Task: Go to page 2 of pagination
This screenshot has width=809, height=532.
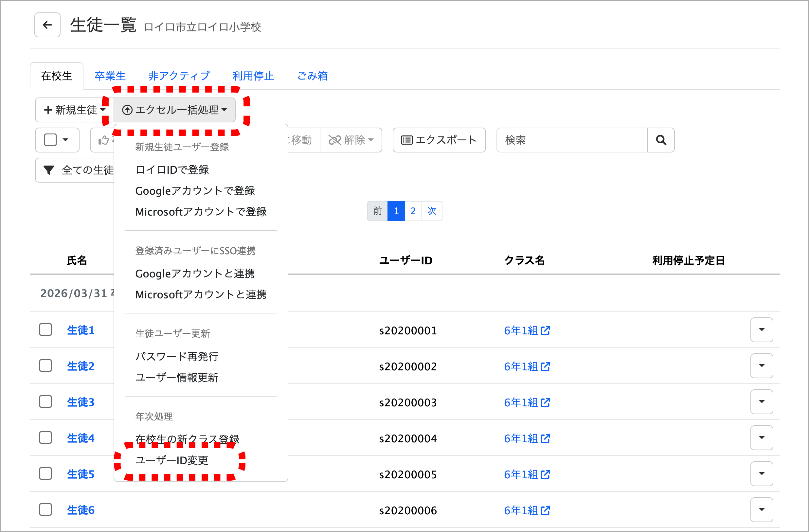Action: point(413,211)
